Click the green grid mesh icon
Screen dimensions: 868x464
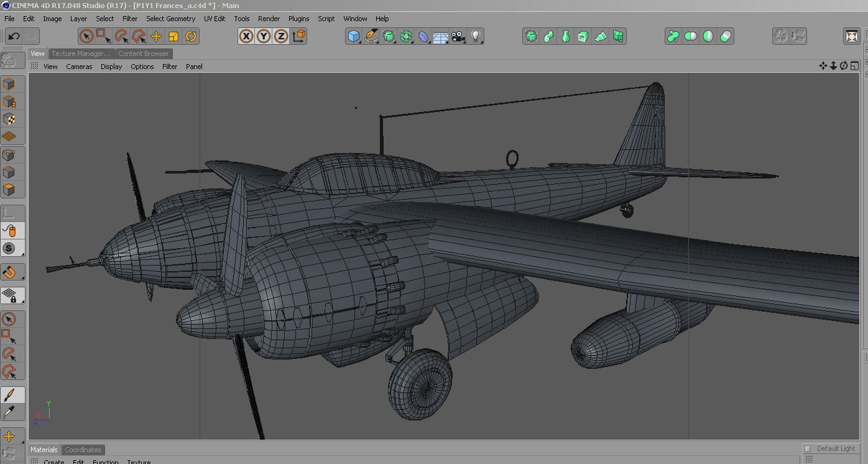pos(618,36)
